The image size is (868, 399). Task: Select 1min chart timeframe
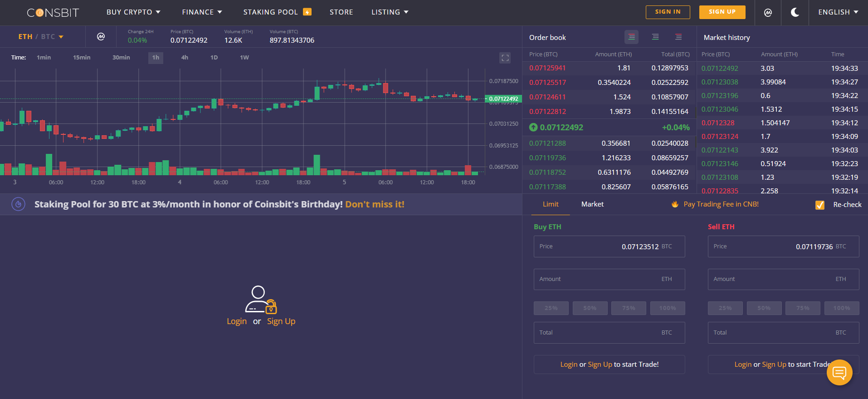pyautogui.click(x=44, y=58)
